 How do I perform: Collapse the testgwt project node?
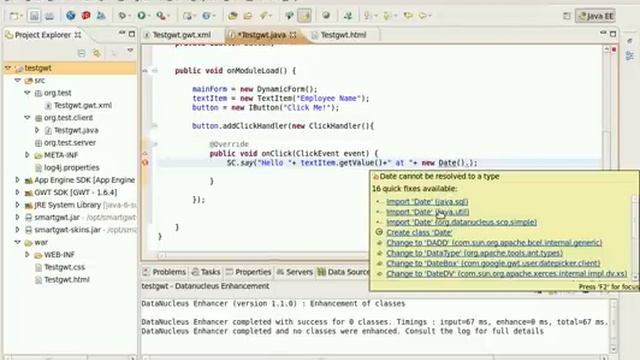click(8, 68)
